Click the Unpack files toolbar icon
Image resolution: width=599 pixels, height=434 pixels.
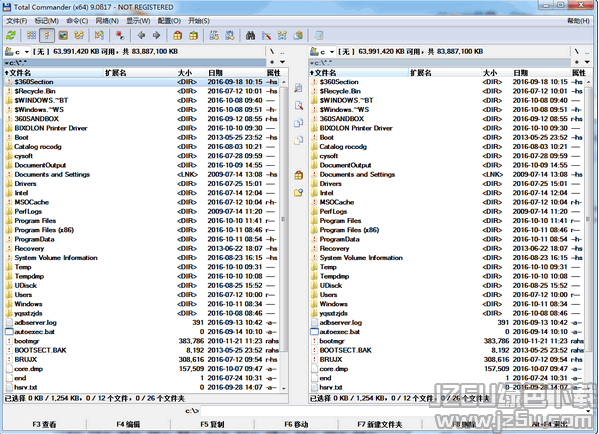click(193, 36)
